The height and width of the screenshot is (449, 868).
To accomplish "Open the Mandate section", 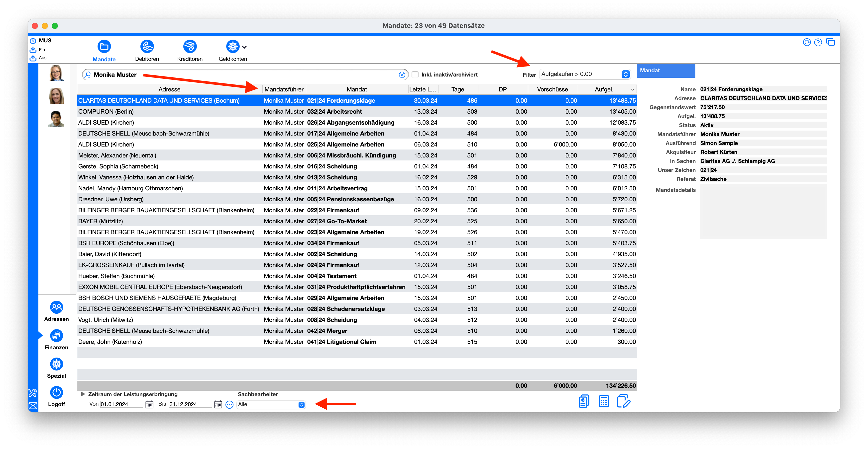I will (x=104, y=51).
